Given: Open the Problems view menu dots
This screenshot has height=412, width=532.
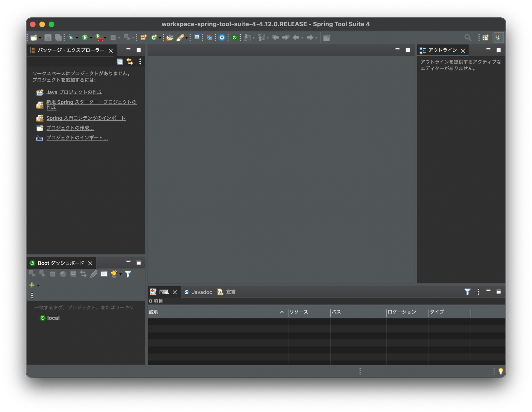Looking at the screenshot, I should pos(478,292).
